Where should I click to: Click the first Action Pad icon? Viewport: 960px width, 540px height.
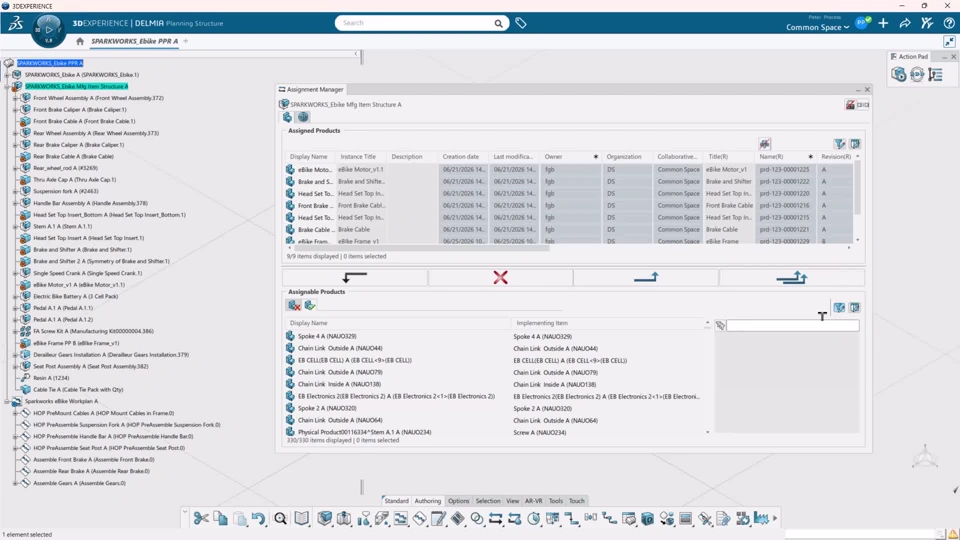(898, 75)
